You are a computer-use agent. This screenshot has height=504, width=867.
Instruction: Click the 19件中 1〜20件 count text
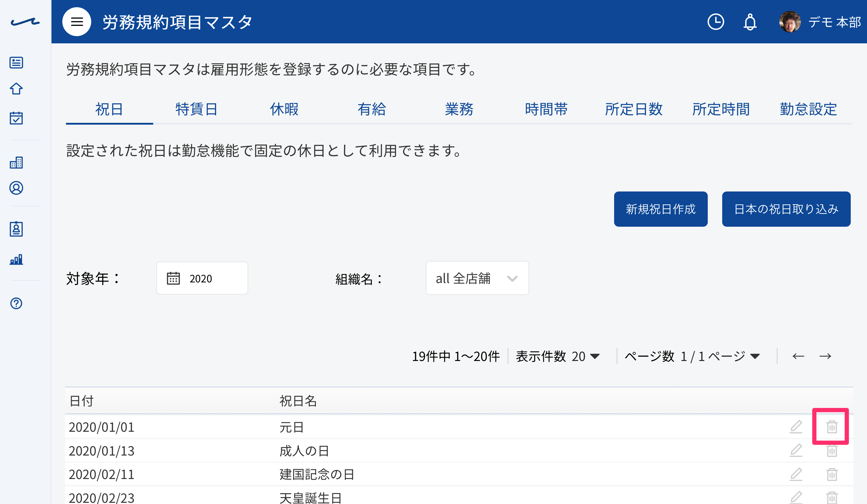456,356
